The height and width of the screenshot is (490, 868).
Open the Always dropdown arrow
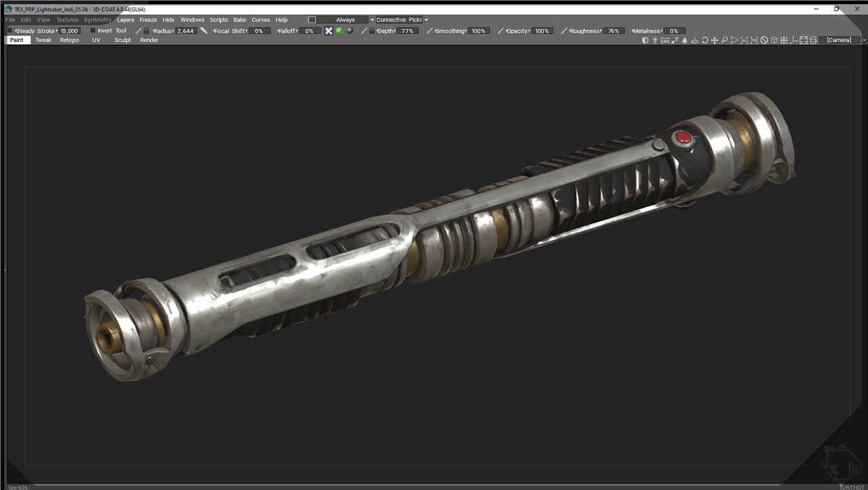(372, 20)
